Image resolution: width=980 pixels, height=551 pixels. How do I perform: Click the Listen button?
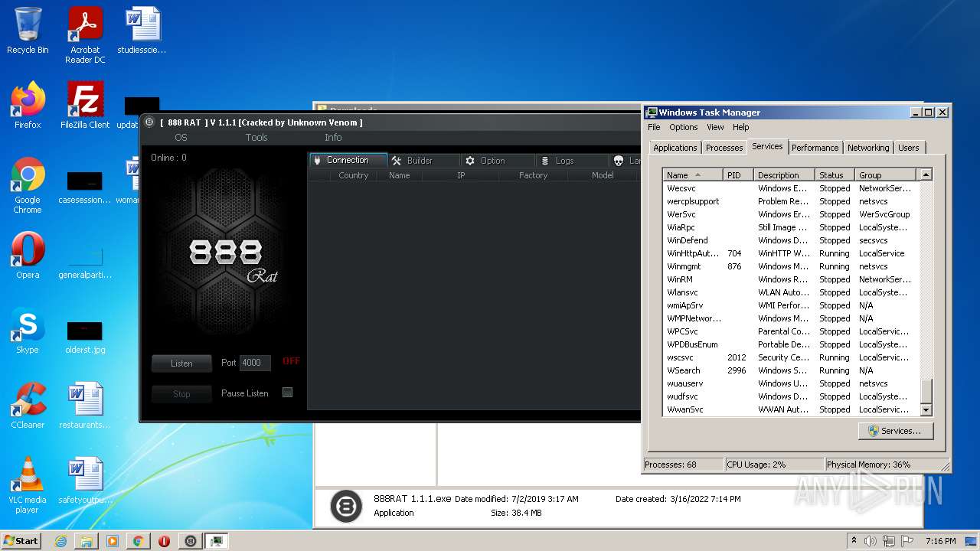pos(181,364)
